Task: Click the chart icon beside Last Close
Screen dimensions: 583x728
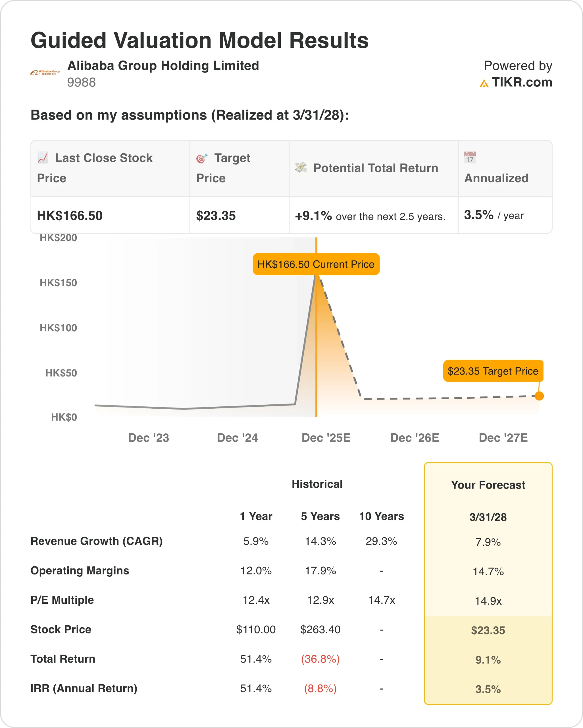Action: [x=43, y=157]
